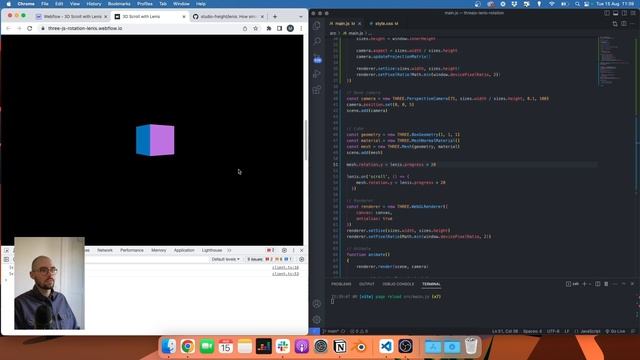Switch to the Output panel tab

[x=367, y=284]
